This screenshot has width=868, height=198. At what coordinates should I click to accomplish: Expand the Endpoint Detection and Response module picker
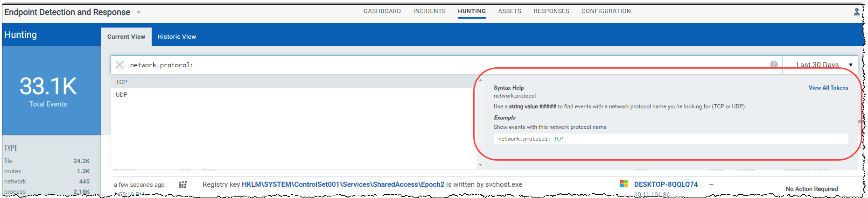(139, 13)
